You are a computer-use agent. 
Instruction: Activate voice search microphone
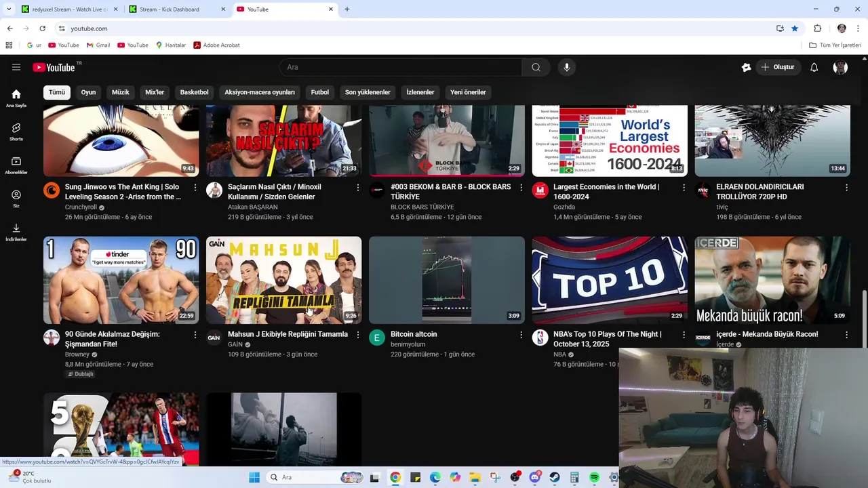pyautogui.click(x=567, y=67)
